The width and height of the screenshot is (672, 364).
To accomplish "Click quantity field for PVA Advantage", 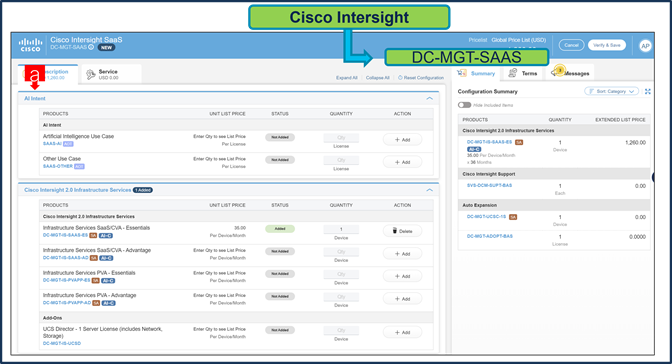I will [341, 297].
